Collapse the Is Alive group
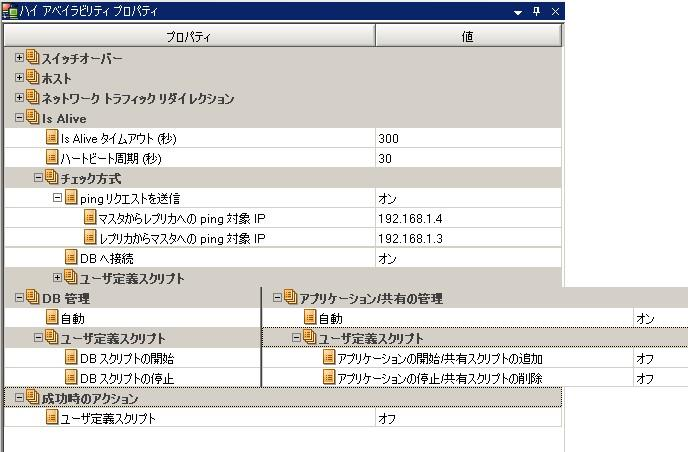 (19, 118)
